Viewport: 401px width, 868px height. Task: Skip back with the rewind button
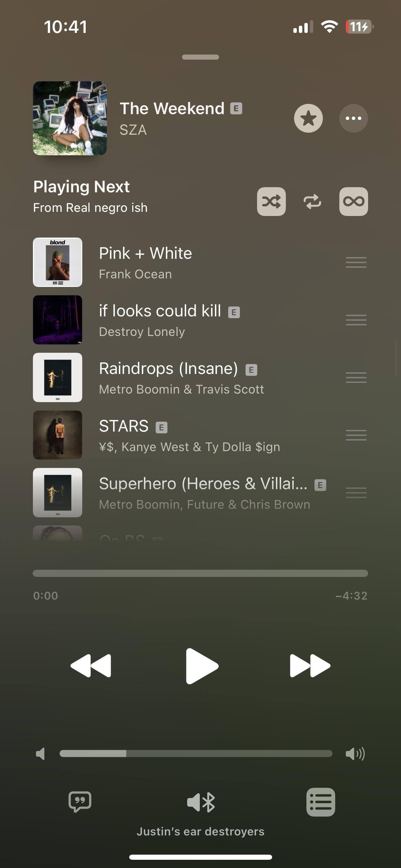coord(90,665)
